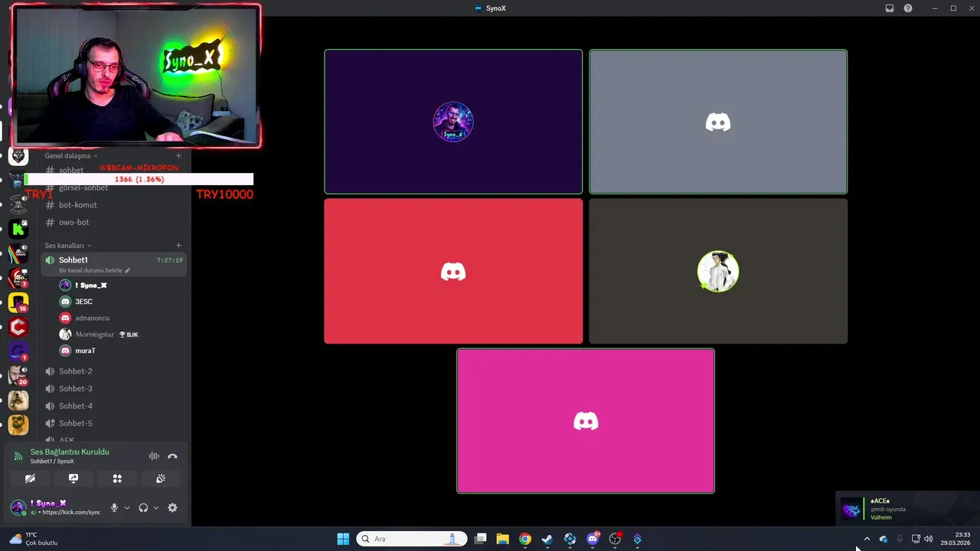Screen dimensions: 980x551
Task: Open the yellow server with 15 badge
Action: pos(18,302)
